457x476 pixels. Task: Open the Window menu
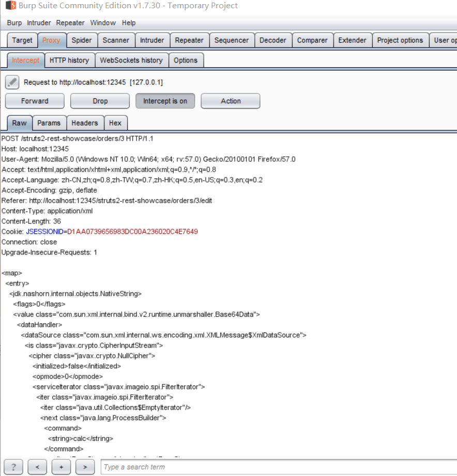tap(103, 23)
